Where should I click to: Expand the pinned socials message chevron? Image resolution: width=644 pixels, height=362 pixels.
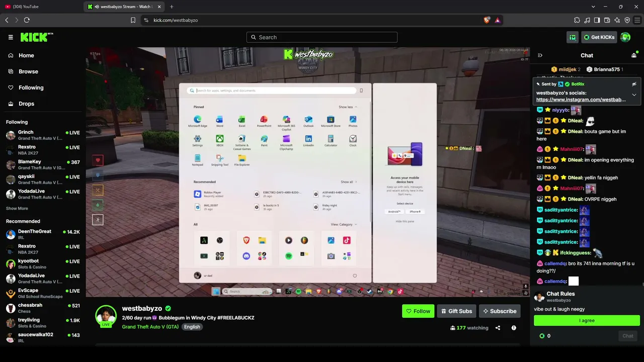click(x=634, y=95)
